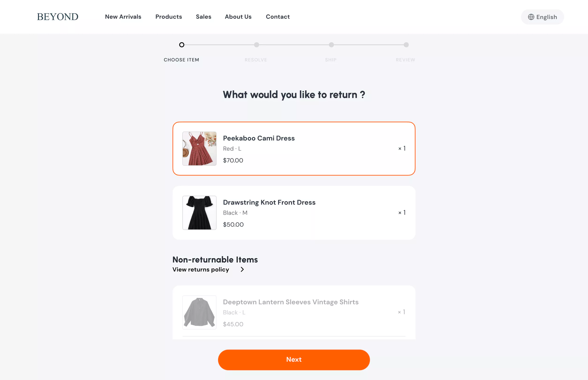The height and width of the screenshot is (380, 588).
Task: Click the black drawstring dress thumbnail
Action: click(x=199, y=213)
